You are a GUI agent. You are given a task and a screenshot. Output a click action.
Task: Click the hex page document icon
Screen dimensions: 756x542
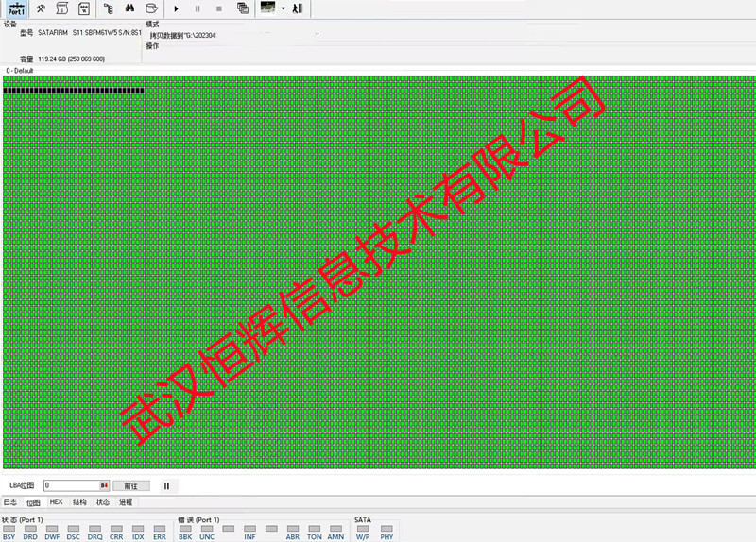84,8
